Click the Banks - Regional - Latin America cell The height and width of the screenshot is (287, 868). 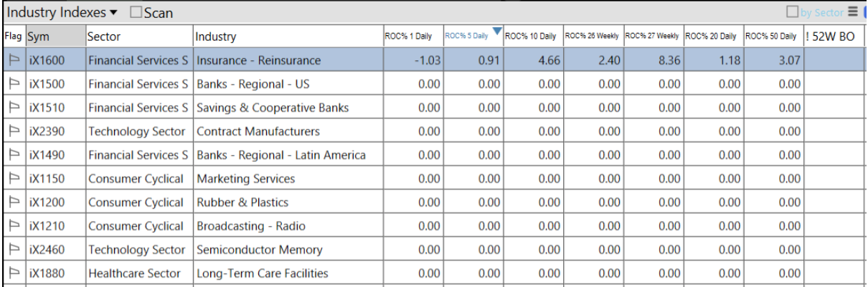tap(281, 155)
